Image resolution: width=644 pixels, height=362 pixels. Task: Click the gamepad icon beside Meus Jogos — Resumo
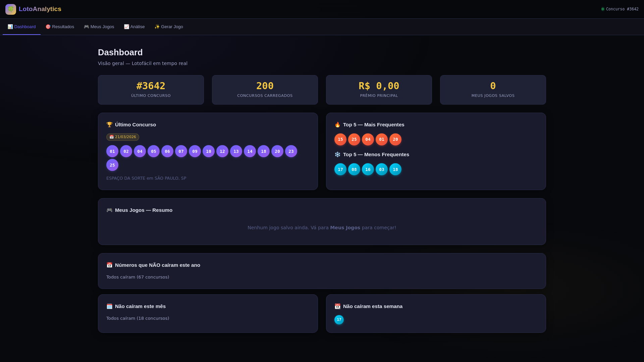[x=109, y=210]
